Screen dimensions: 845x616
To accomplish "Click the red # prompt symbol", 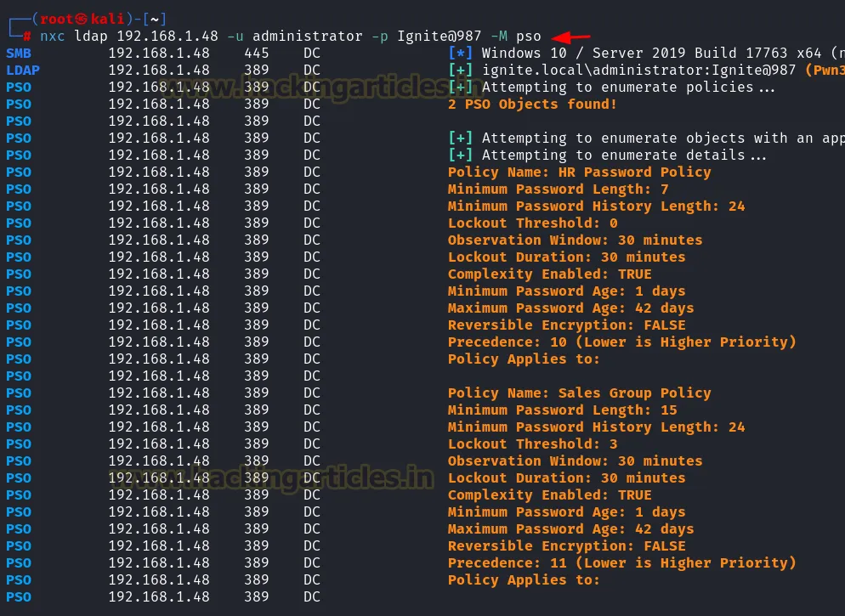I will (x=27, y=37).
